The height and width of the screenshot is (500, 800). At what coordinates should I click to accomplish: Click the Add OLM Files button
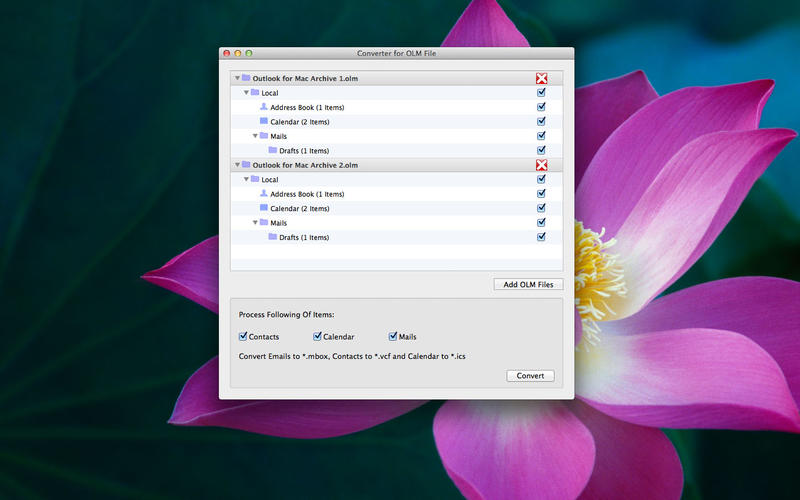(528, 285)
